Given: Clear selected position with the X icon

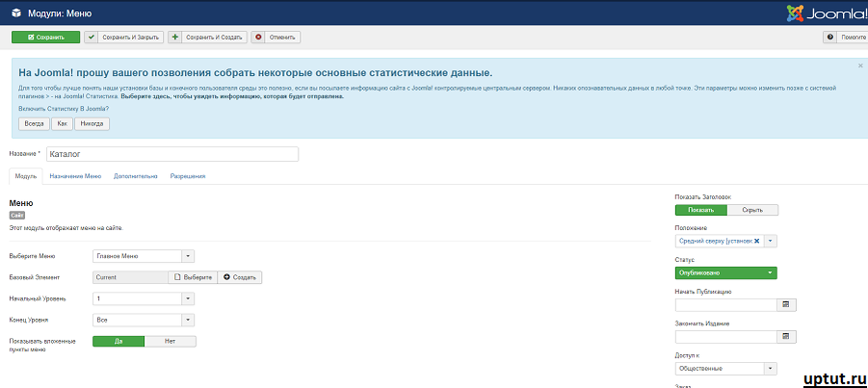Looking at the screenshot, I should (x=757, y=242).
